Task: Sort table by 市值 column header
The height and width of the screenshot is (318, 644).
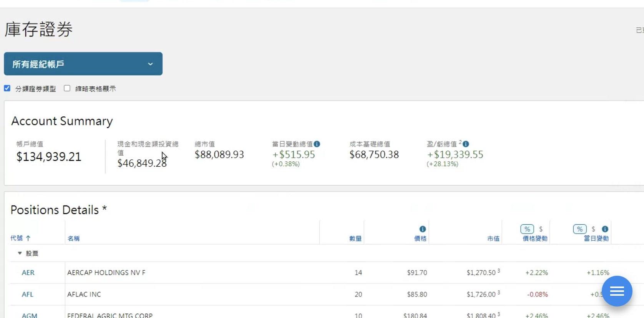Action: (493, 238)
